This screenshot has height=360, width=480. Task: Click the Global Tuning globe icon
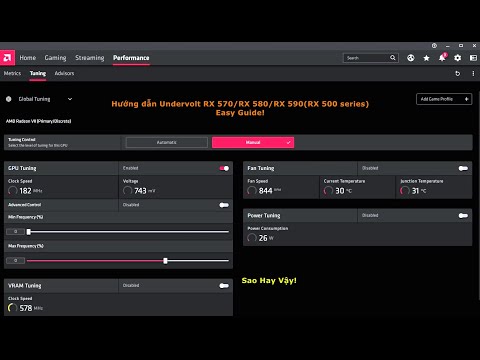[9, 99]
